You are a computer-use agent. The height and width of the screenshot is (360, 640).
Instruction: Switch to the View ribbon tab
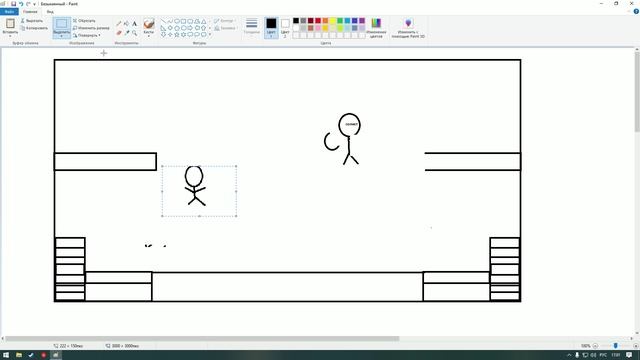click(x=50, y=12)
